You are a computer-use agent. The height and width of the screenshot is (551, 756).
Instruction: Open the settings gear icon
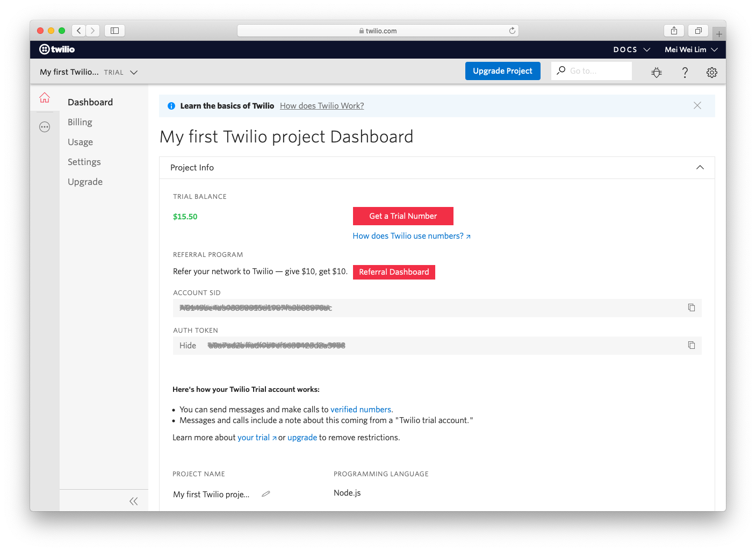coord(712,73)
